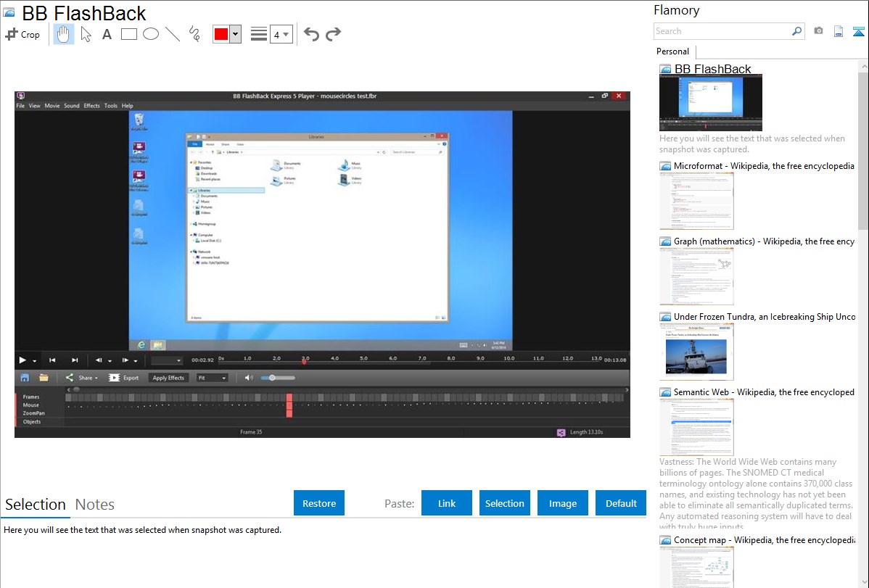This screenshot has height=588, width=869.
Task: Pick the rectangle shape tool
Action: tap(129, 34)
